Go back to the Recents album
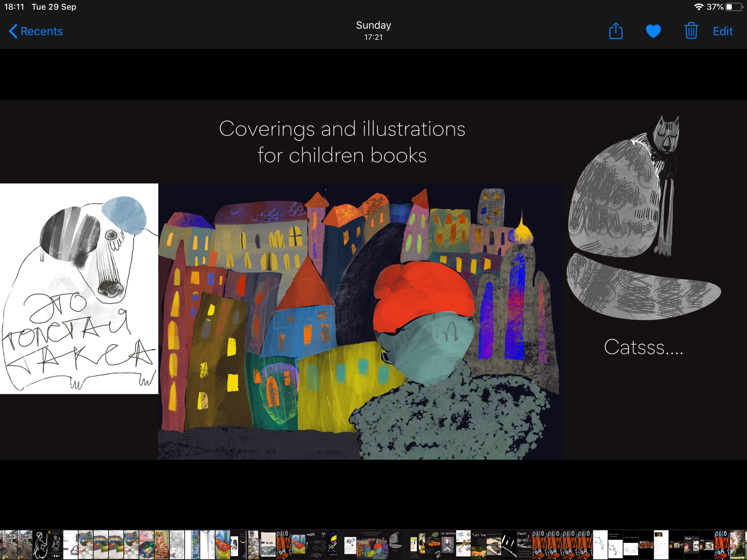Image resolution: width=747 pixels, height=560 pixels. pos(41,31)
